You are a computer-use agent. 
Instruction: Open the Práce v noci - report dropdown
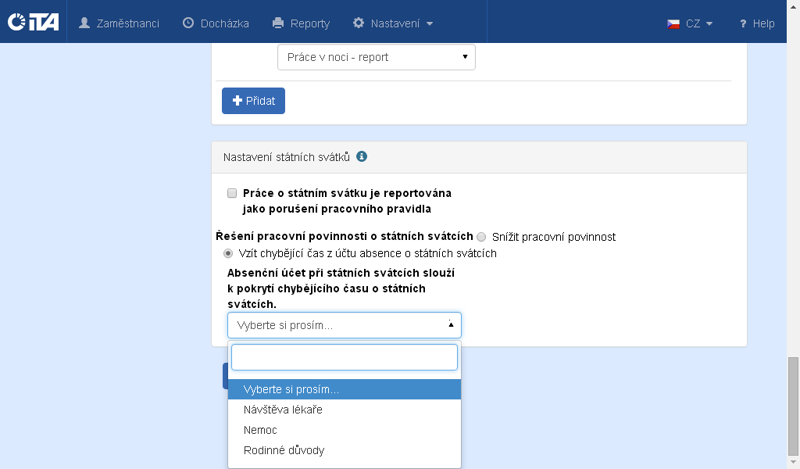point(376,57)
